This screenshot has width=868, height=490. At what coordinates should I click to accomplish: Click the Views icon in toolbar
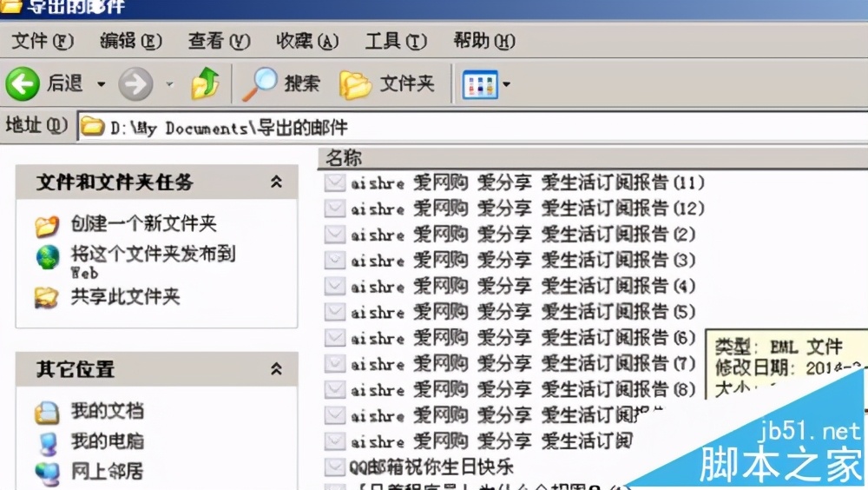[x=479, y=85]
